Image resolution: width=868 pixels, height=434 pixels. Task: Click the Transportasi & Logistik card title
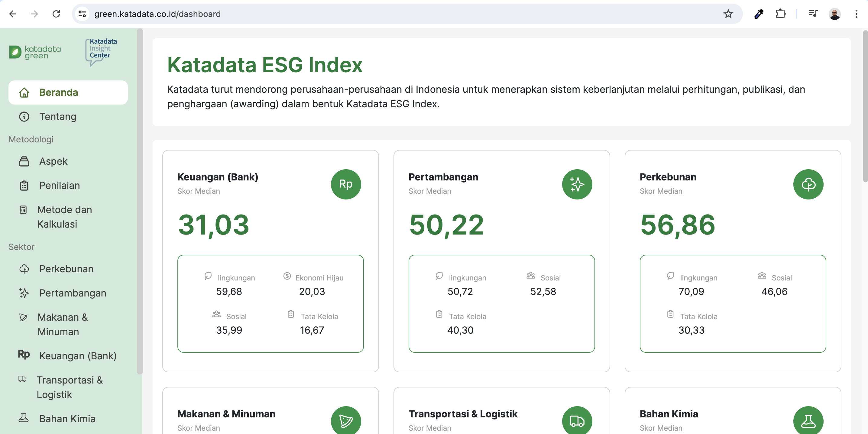coord(463,414)
